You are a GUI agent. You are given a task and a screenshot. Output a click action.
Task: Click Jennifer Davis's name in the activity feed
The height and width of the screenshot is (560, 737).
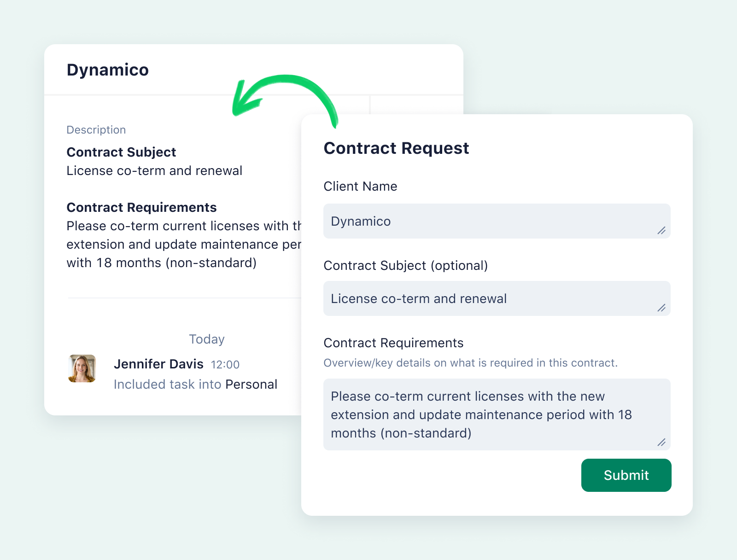pyautogui.click(x=159, y=364)
